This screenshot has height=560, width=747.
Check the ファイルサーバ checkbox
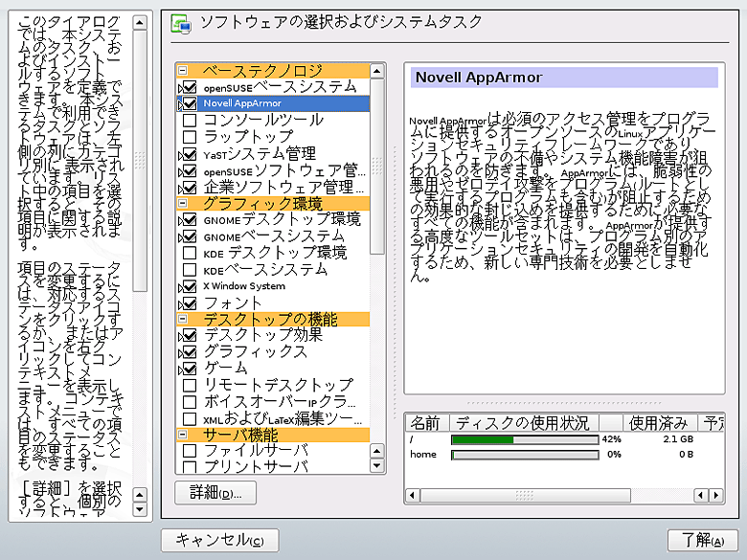click(190, 451)
